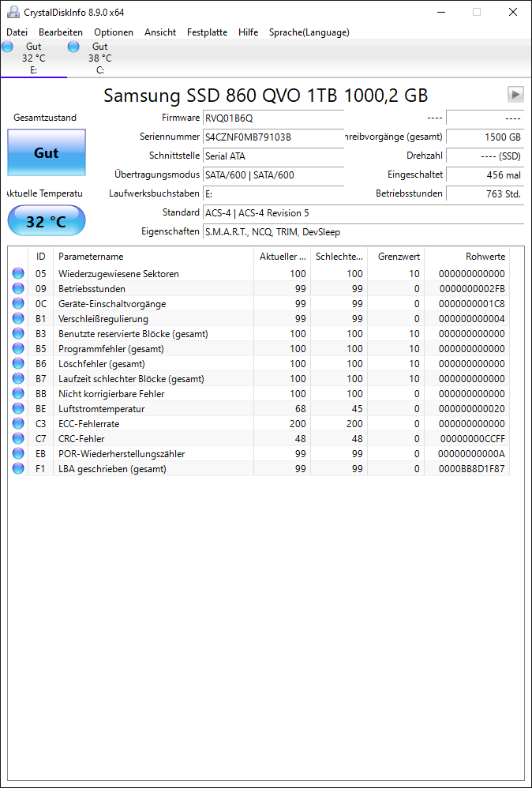Click status orb of Nicht korrigierbare Fehler row
Screen dimensions: 532x788
(18, 393)
